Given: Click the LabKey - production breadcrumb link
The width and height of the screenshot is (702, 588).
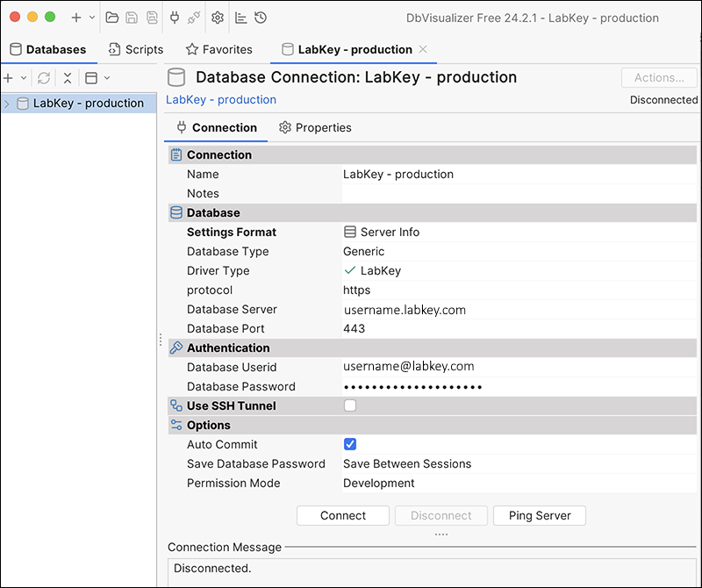Looking at the screenshot, I should point(221,99).
